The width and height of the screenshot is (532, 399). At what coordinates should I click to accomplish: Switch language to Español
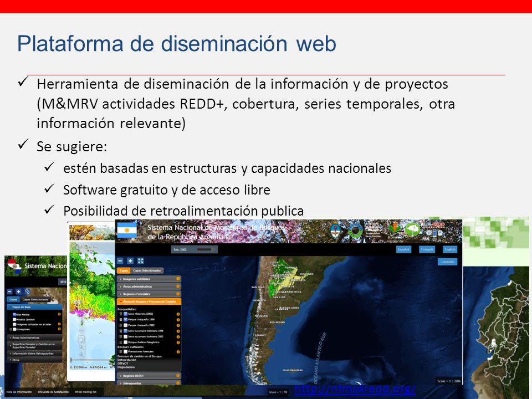pyautogui.click(x=403, y=249)
